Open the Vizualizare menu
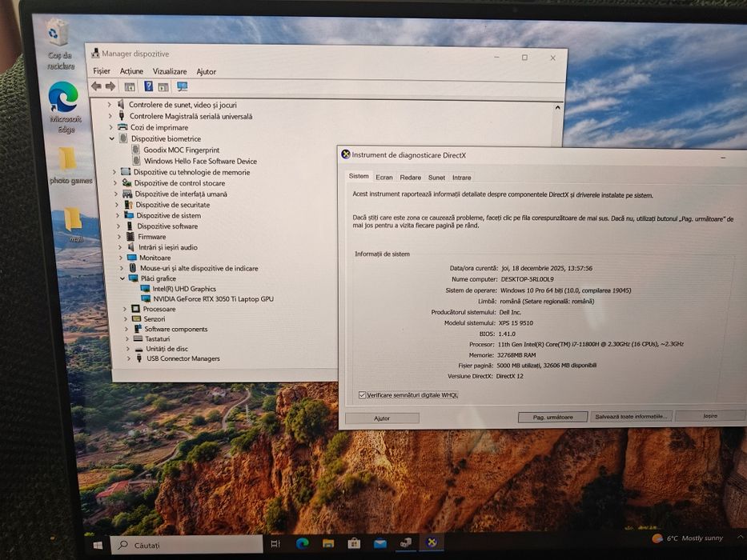This screenshot has width=747, height=560. [170, 71]
